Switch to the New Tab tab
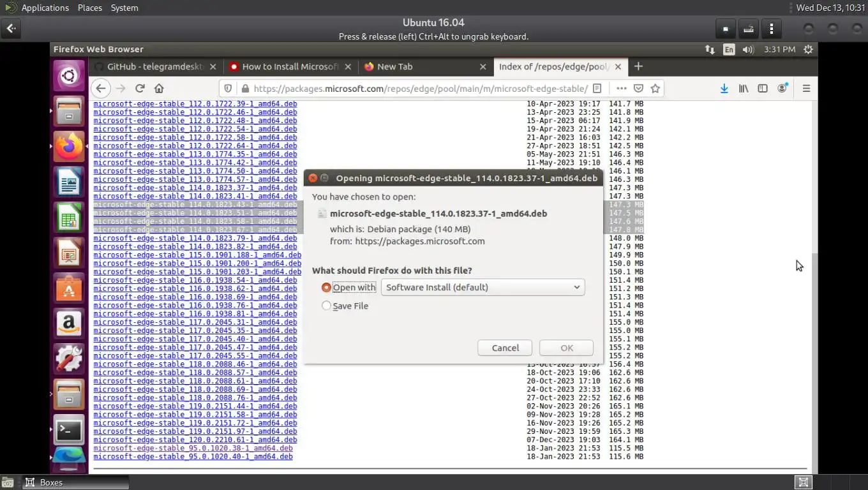This screenshot has width=868, height=490. [x=424, y=66]
